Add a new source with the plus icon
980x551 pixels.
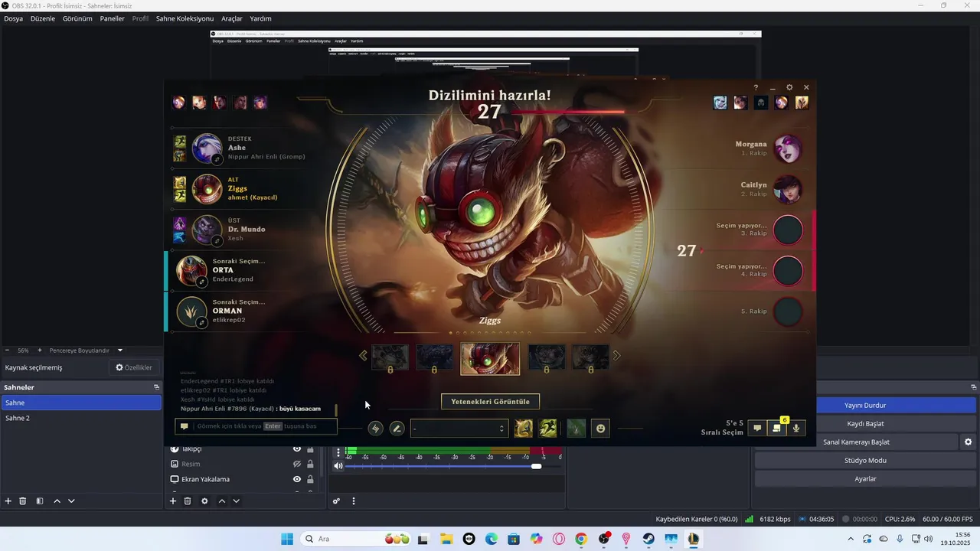(173, 501)
